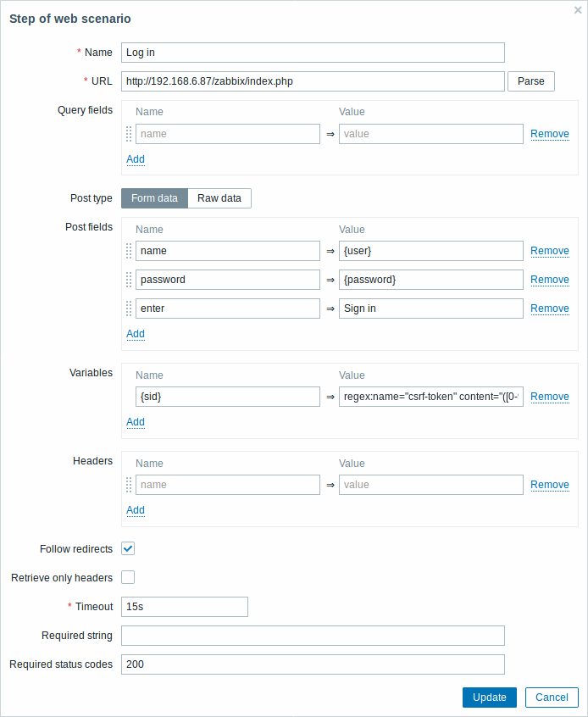Focus the Required string input field
Viewport: 588px width, 717px height.
pyautogui.click(x=313, y=636)
